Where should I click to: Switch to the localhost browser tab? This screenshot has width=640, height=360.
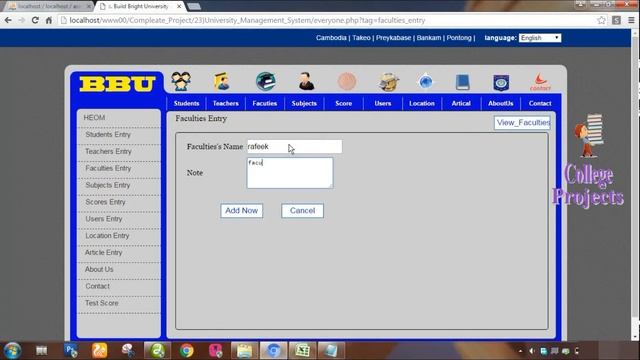(48, 7)
